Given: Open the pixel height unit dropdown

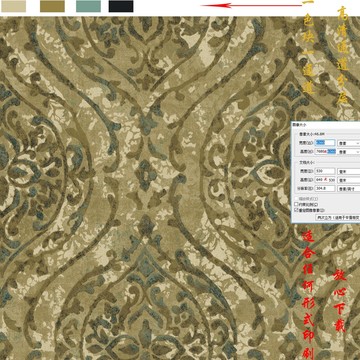Looking at the screenshot, I should 349,152.
